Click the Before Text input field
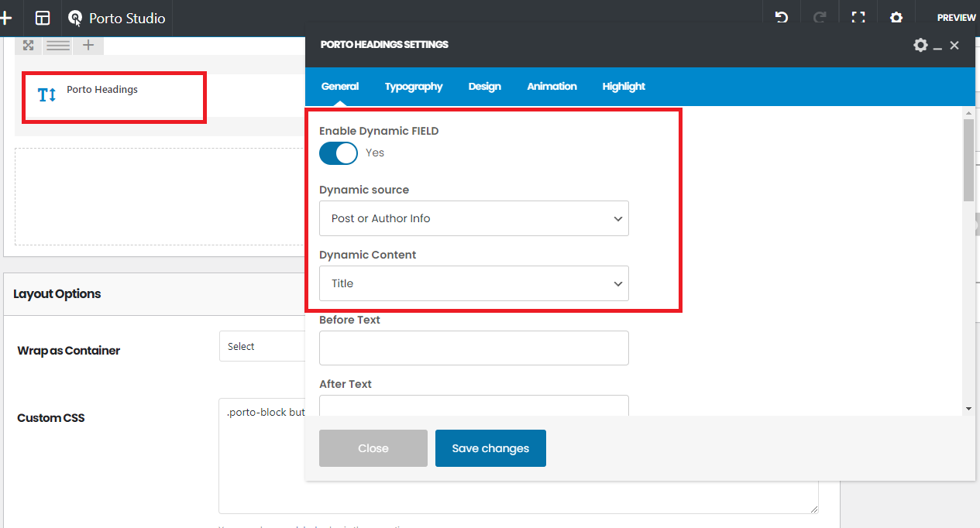Viewport: 980px width, 528px height. tap(474, 348)
